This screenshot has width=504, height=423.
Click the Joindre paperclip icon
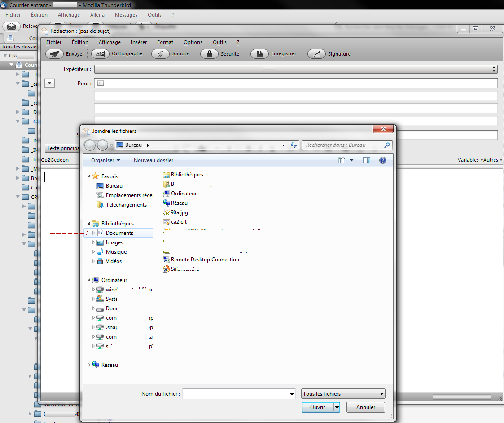click(x=160, y=54)
